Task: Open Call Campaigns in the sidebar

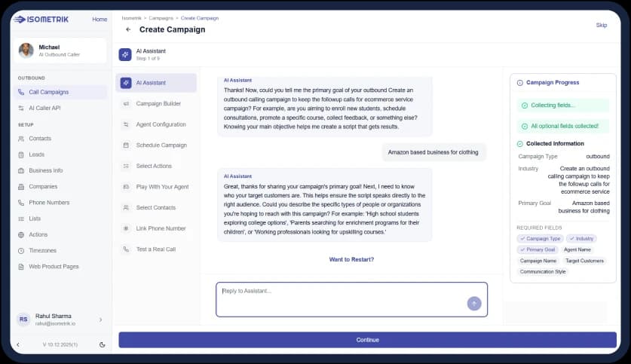Action: 60,92
